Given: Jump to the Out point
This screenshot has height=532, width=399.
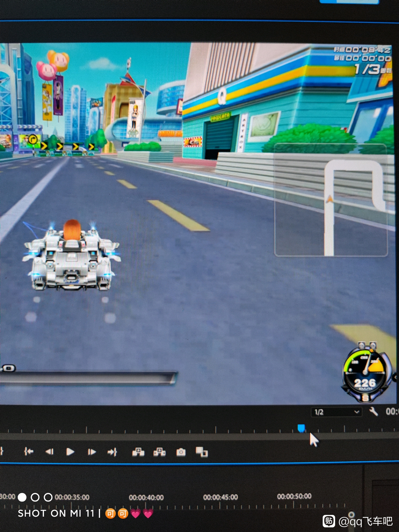Looking at the screenshot, I should (112, 452).
